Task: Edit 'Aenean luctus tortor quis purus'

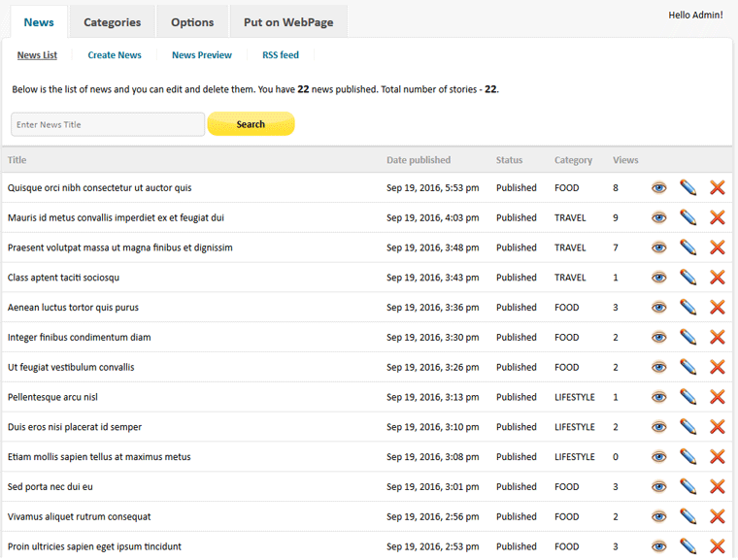Action: coord(688,308)
